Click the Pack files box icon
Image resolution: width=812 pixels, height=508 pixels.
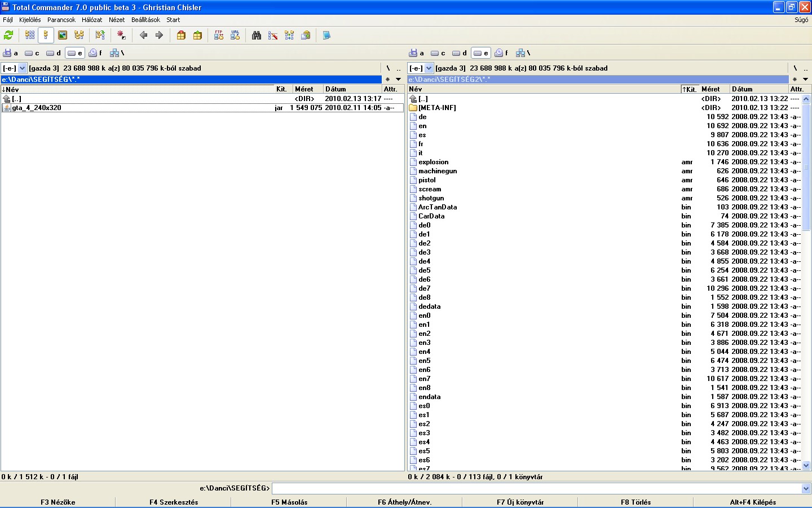point(181,35)
